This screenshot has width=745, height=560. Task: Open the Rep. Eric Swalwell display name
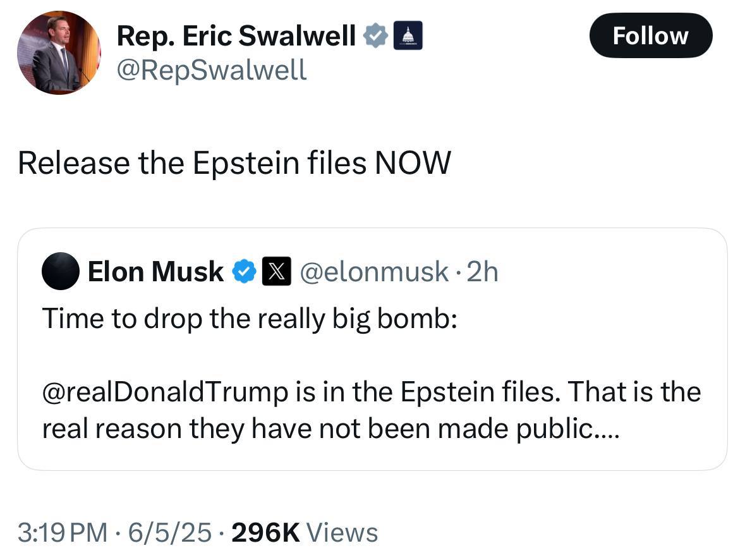[236, 36]
